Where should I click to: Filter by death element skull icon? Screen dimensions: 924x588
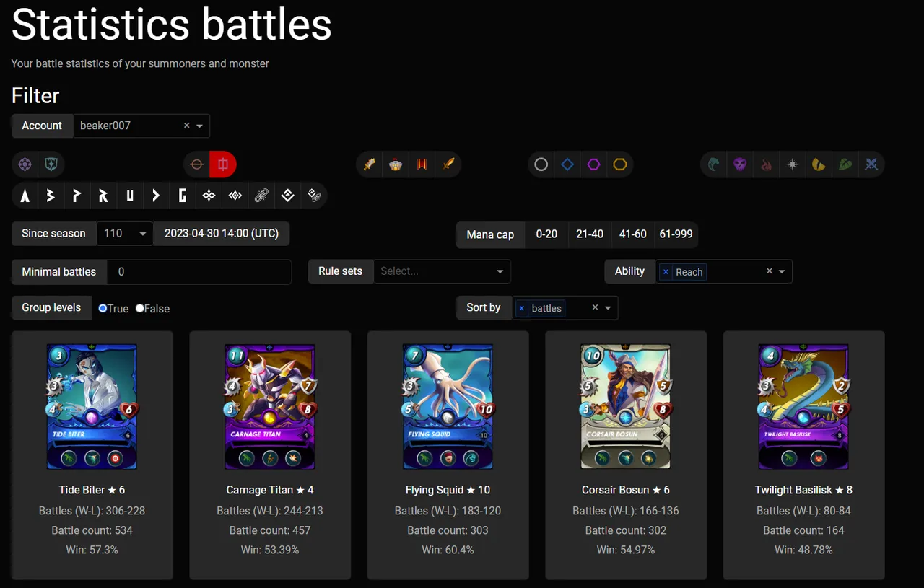coord(740,164)
